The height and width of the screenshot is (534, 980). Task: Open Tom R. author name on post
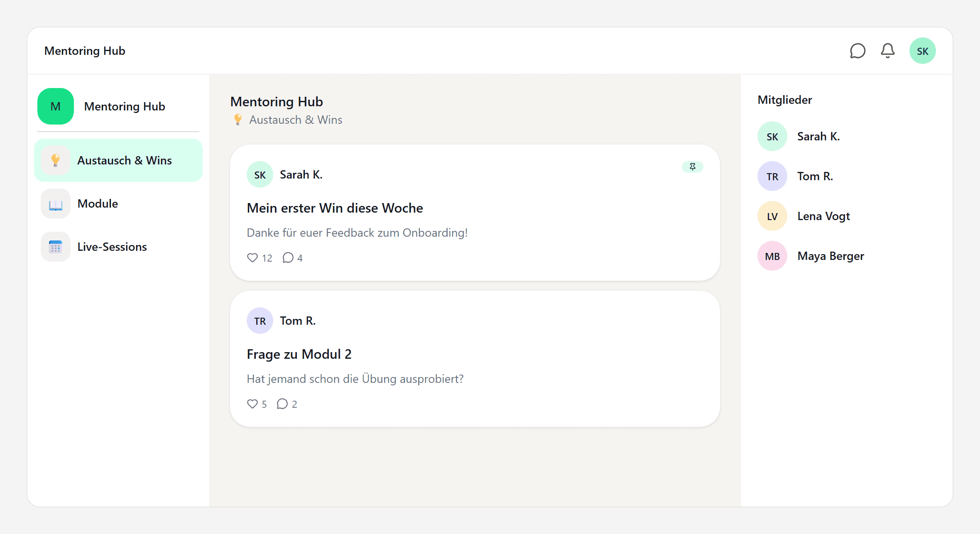[298, 321]
